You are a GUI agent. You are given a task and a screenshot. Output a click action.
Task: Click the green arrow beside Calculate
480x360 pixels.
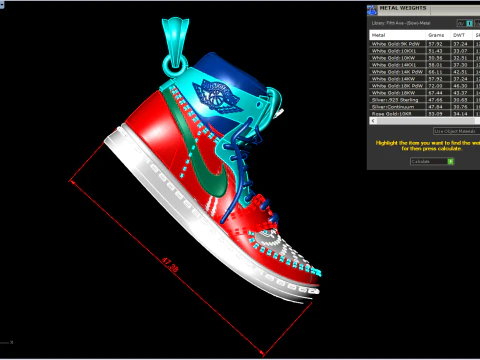click(x=451, y=161)
